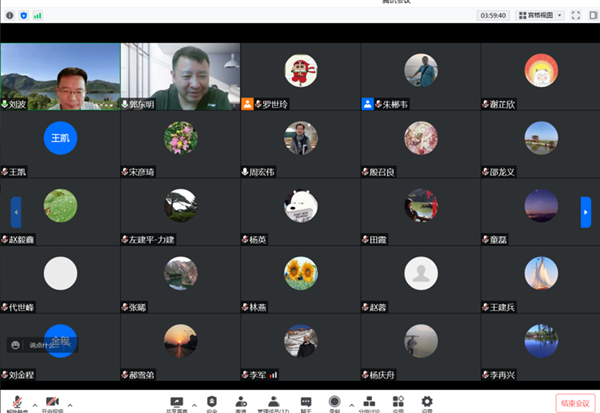Select 郭东明's video tile
The image size is (600, 413).
(x=180, y=75)
